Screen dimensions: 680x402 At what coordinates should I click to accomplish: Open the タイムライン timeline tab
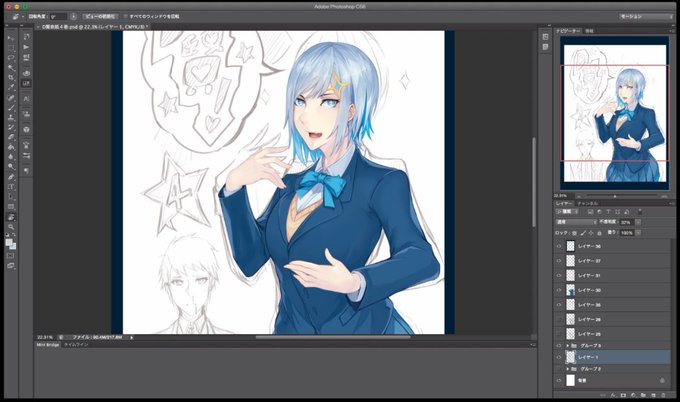[x=76, y=345]
